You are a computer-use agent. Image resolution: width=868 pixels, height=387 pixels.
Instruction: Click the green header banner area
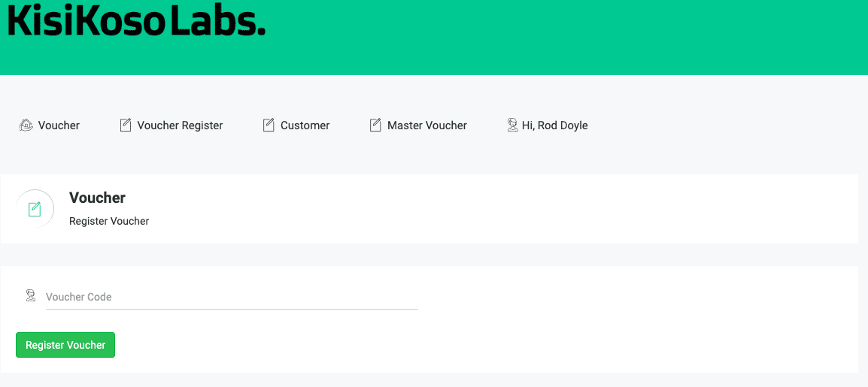coord(564,38)
